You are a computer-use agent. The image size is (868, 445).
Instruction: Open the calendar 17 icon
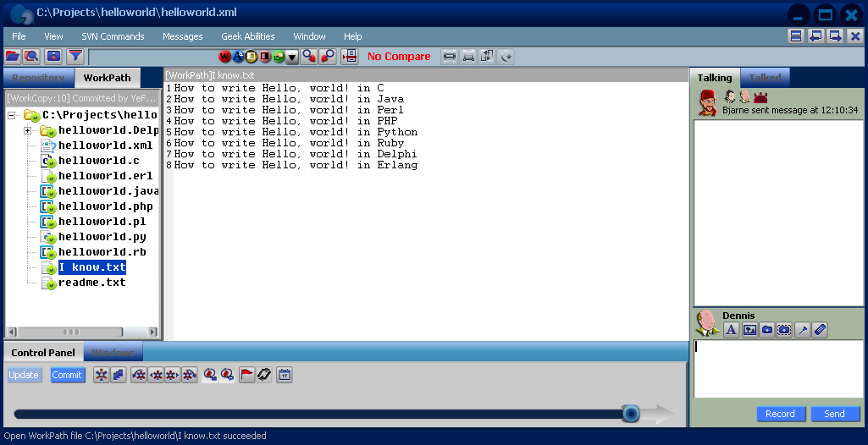[285, 375]
